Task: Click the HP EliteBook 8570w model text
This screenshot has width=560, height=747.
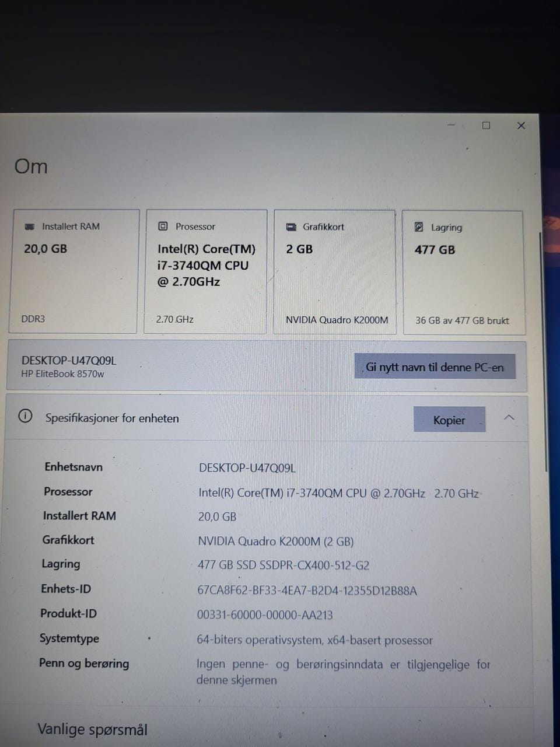Action: click(x=62, y=374)
